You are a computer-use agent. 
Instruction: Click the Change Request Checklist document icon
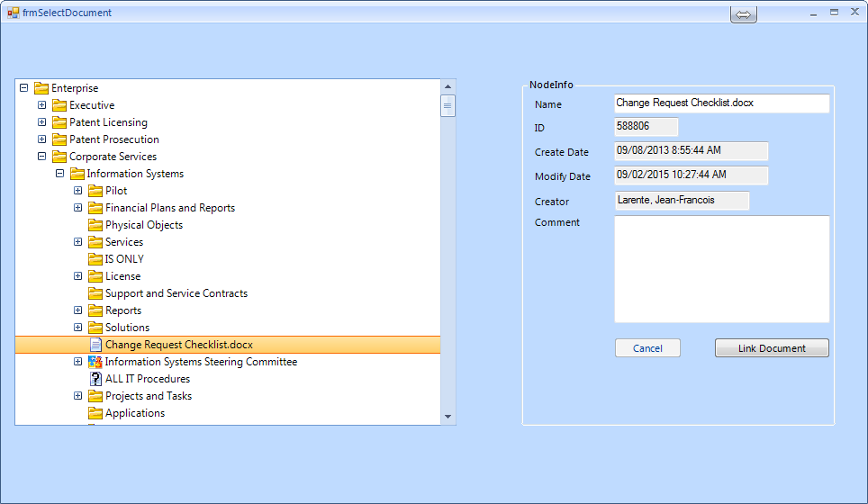[95, 345]
